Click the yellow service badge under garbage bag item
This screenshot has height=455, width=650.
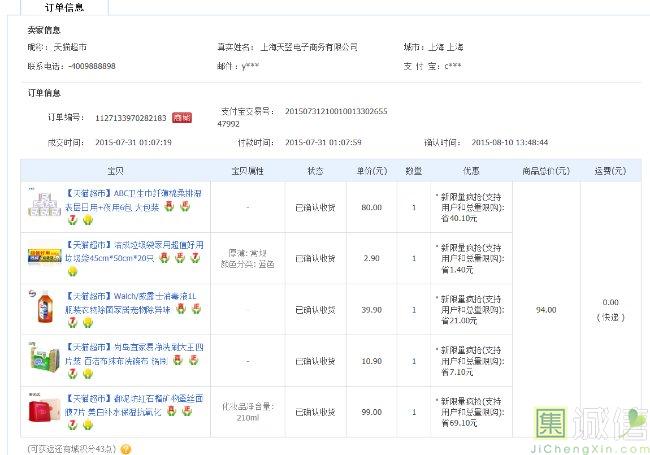73,271
